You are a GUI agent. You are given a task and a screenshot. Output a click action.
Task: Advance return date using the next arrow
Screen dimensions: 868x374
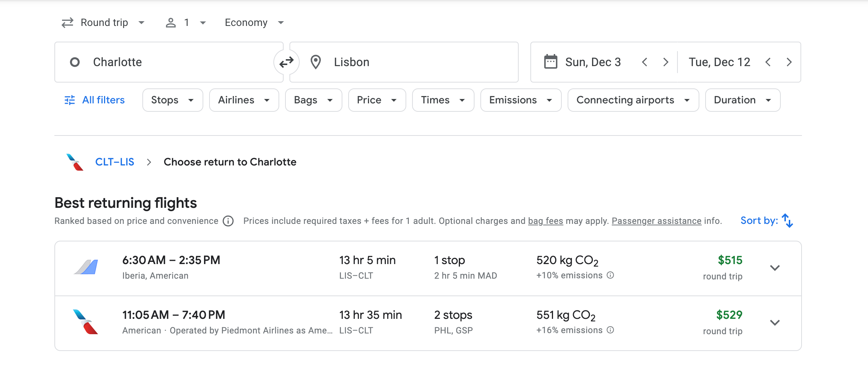coord(789,62)
